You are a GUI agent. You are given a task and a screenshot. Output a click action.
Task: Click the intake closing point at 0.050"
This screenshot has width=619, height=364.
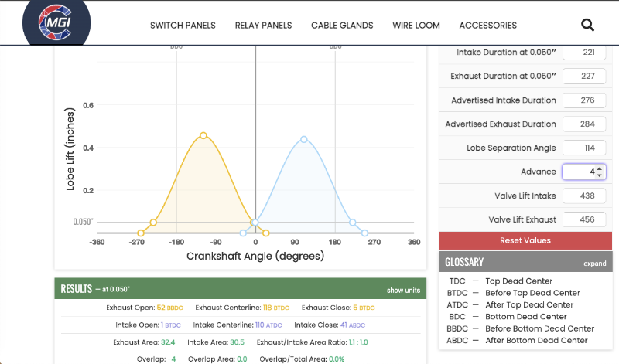[x=353, y=223]
